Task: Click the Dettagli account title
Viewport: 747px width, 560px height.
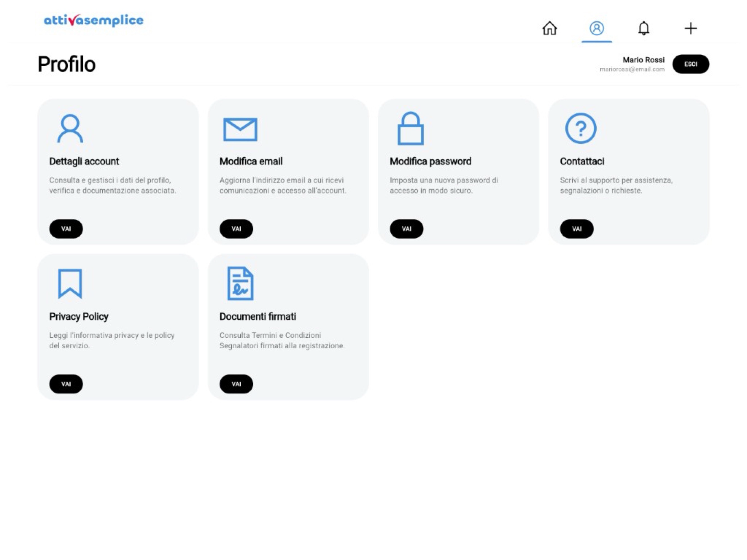Action: pyautogui.click(x=84, y=161)
